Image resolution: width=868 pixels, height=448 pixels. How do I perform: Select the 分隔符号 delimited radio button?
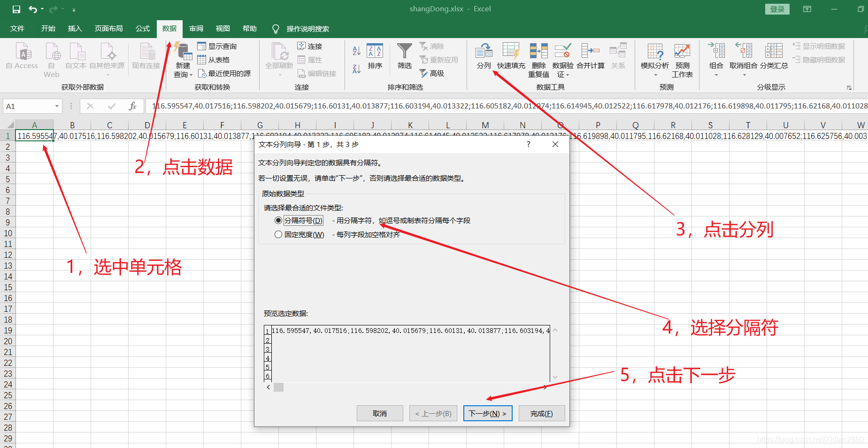[x=278, y=220]
